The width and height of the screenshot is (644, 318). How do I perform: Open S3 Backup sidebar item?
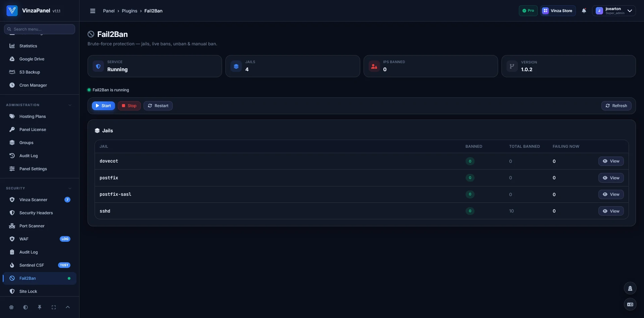coord(40,72)
